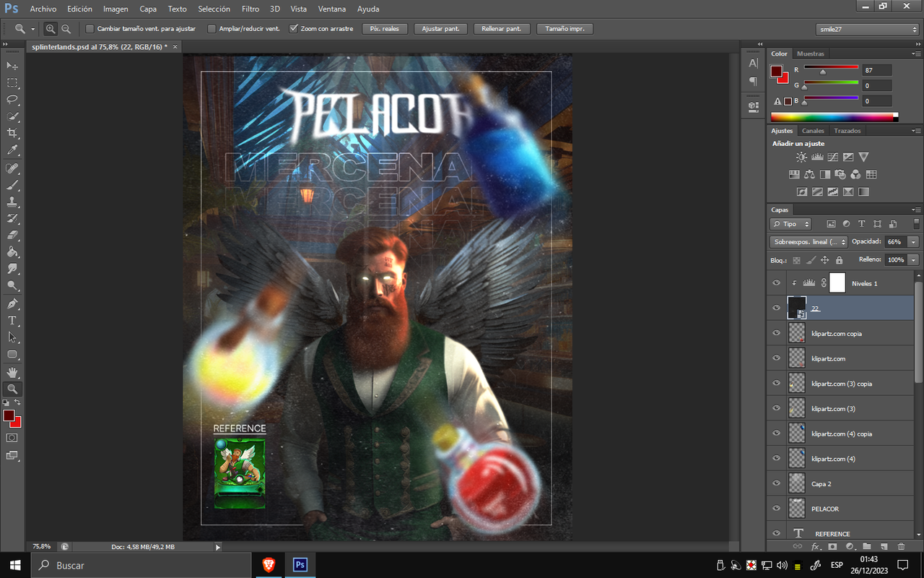
Task: Switch to the Trazados tab
Action: click(847, 131)
